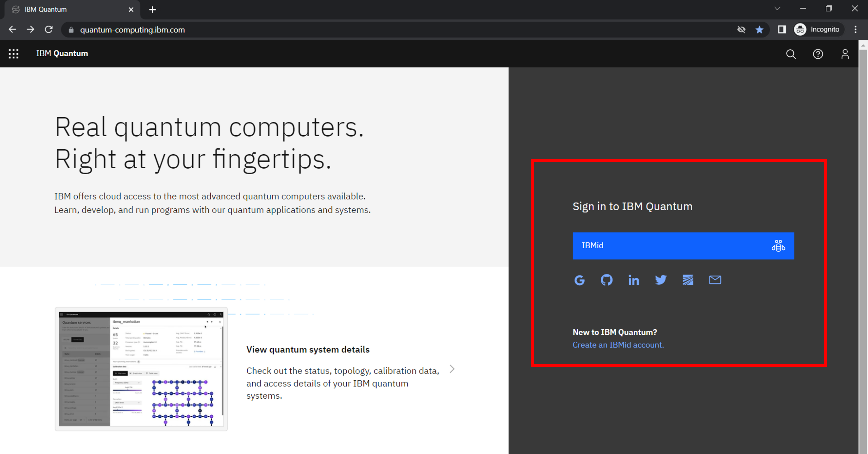
Task: Close the IBM Quantum tab
Action: coord(131,10)
